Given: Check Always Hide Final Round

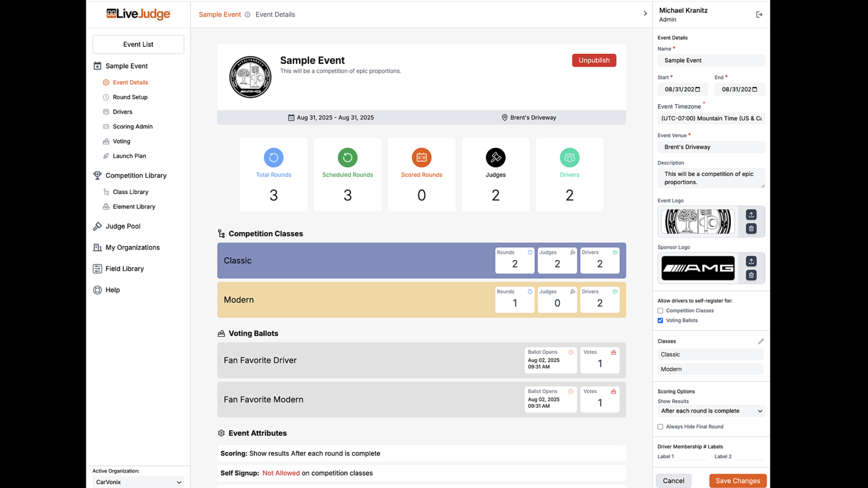Looking at the screenshot, I should tap(660, 427).
